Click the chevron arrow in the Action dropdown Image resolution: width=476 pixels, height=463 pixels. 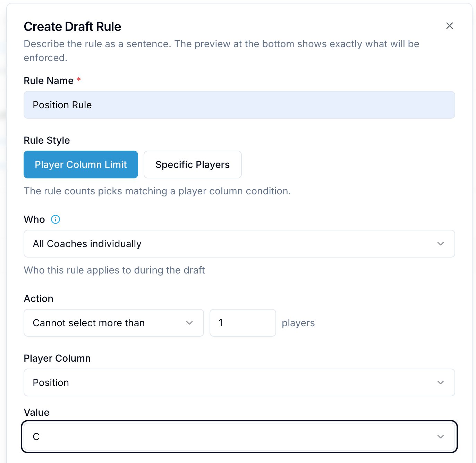tap(189, 323)
